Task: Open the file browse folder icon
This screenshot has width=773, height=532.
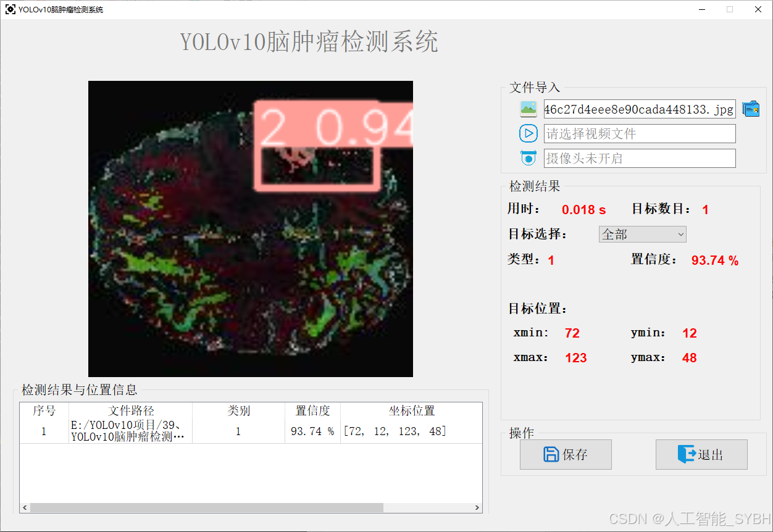Action: [751, 109]
